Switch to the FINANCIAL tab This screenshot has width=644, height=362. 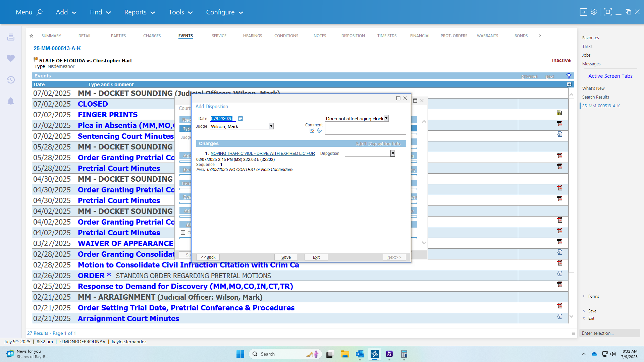click(x=420, y=36)
